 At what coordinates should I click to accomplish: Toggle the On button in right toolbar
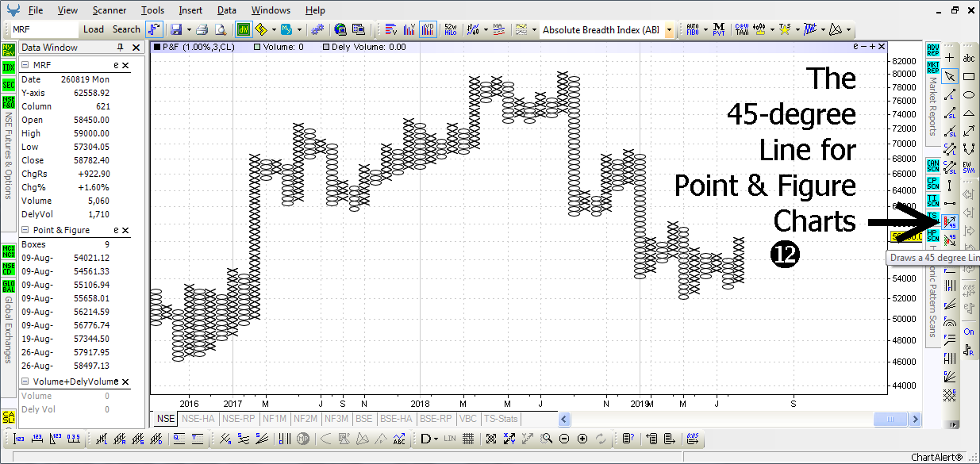pyautogui.click(x=969, y=332)
